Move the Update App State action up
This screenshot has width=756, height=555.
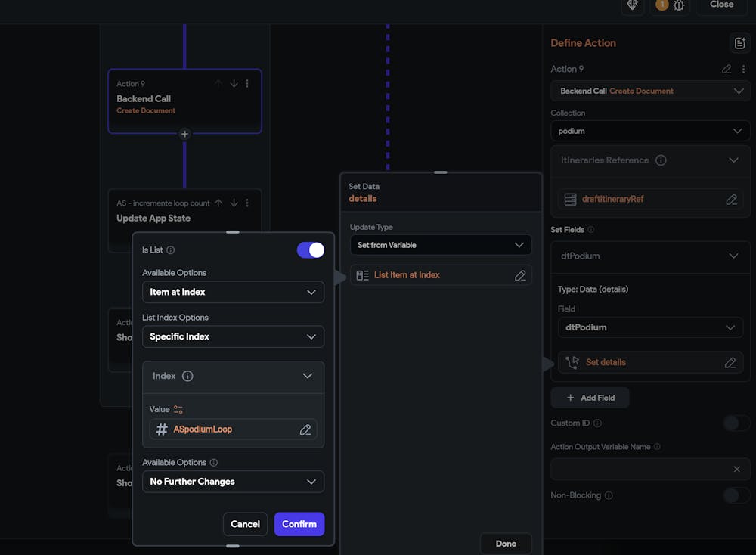point(218,203)
